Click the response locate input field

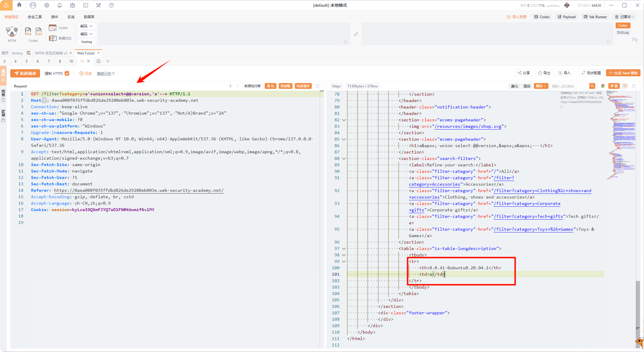tap(569, 86)
